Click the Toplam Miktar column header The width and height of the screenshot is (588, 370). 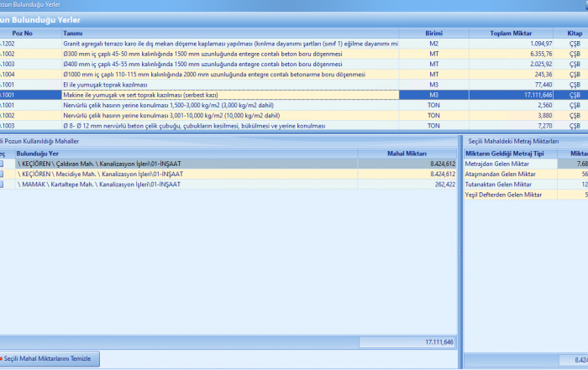click(510, 33)
